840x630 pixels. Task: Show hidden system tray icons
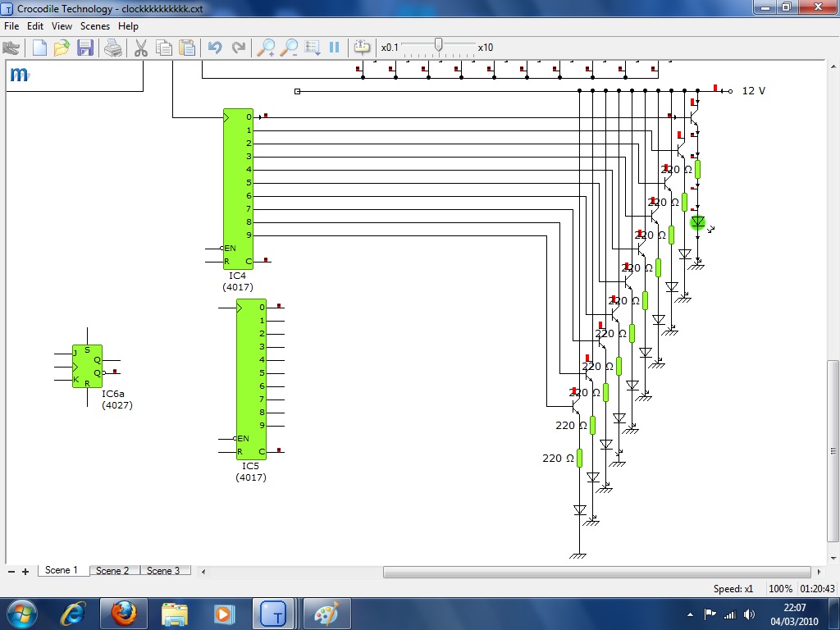click(x=690, y=614)
